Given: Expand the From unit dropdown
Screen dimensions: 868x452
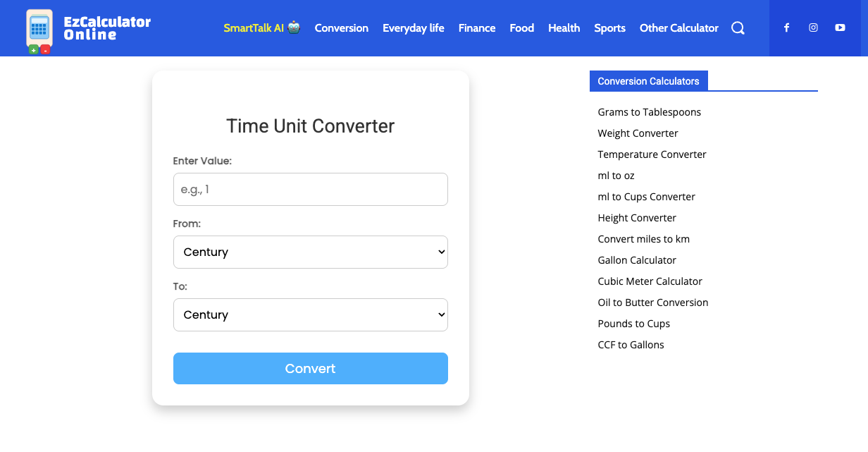Looking at the screenshot, I should click(311, 252).
